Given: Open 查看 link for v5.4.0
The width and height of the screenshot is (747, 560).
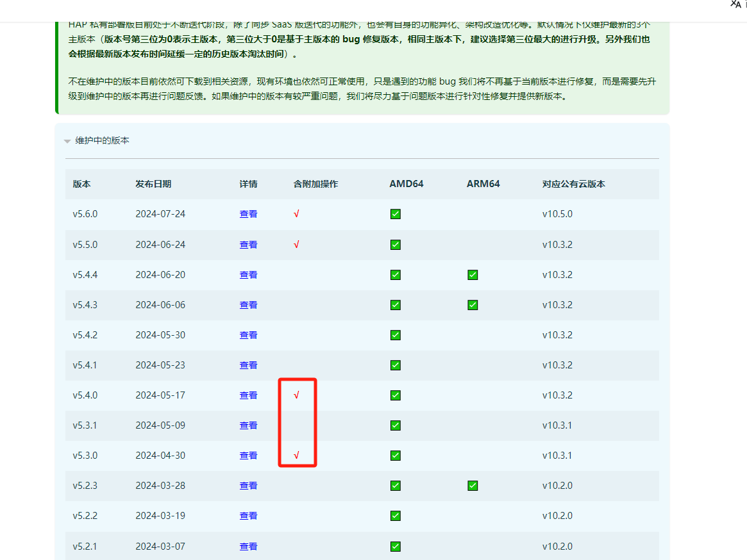Looking at the screenshot, I should pyautogui.click(x=248, y=395).
